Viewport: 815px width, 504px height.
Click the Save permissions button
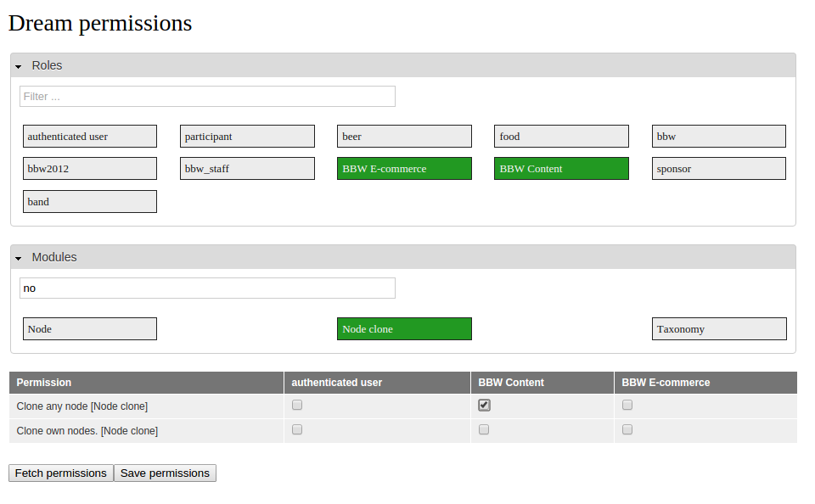pos(165,473)
